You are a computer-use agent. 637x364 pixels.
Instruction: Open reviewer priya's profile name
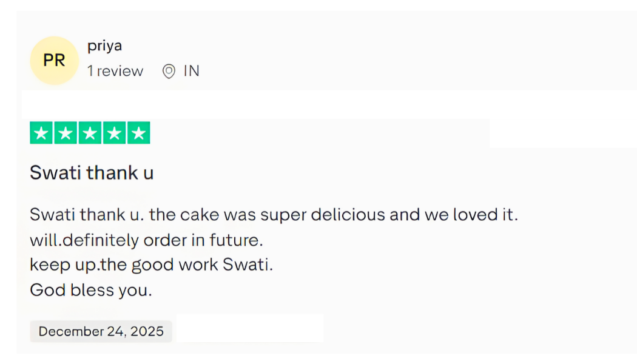[x=104, y=46]
